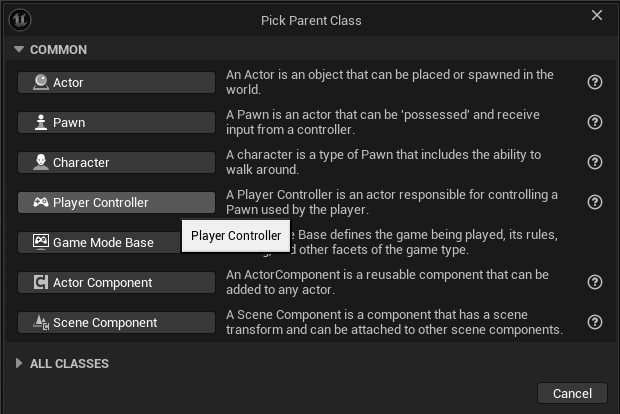
Task: Choose Pawn as parent class
Action: (x=116, y=122)
